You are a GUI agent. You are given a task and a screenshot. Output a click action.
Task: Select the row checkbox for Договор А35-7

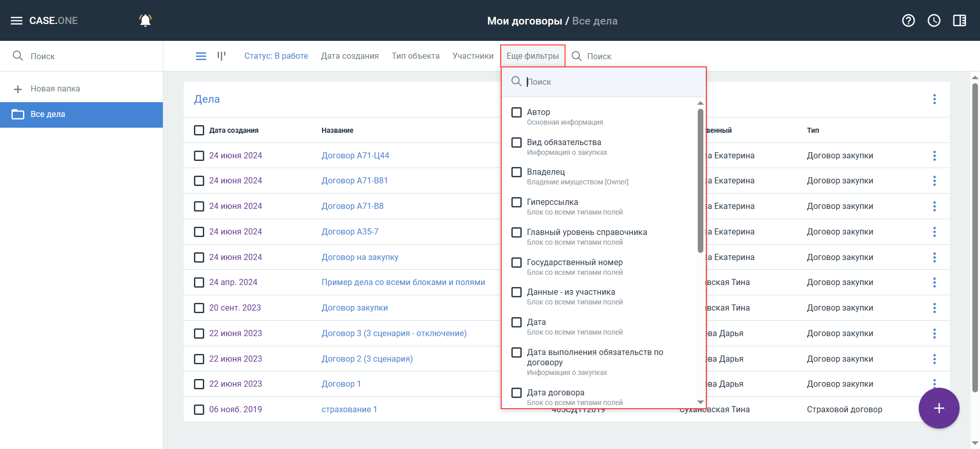click(199, 232)
